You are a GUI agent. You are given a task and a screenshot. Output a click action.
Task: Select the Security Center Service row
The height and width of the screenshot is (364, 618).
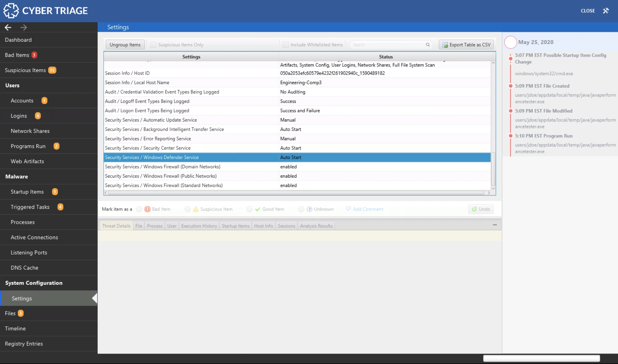[x=297, y=148]
